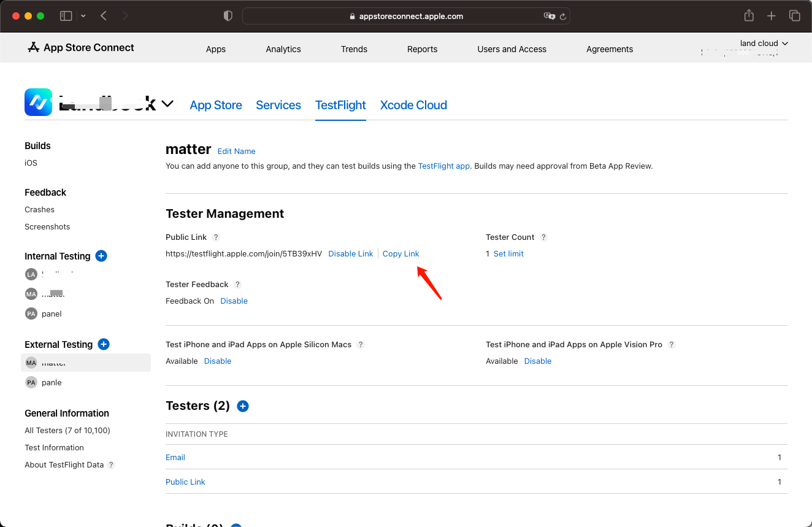The width and height of the screenshot is (812, 527).
Task: Show Apple Vision Pro help tooltip
Action: 672,345
